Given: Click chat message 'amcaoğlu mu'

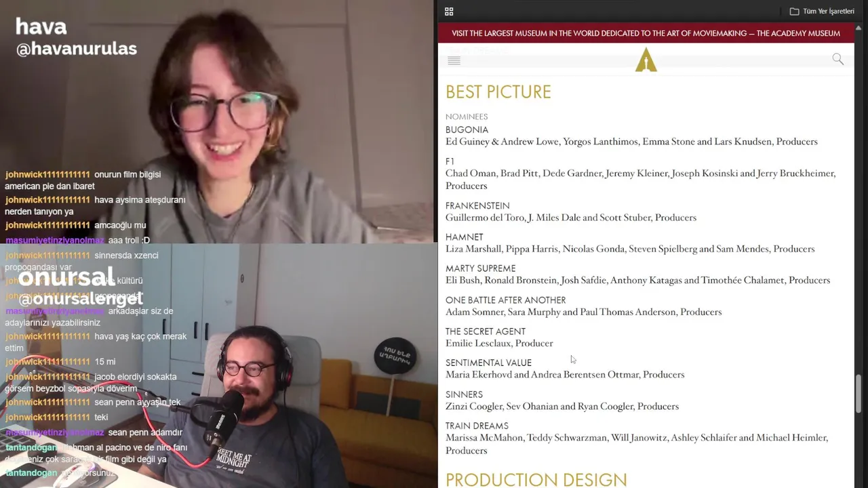Looking at the screenshot, I should click(x=75, y=225).
